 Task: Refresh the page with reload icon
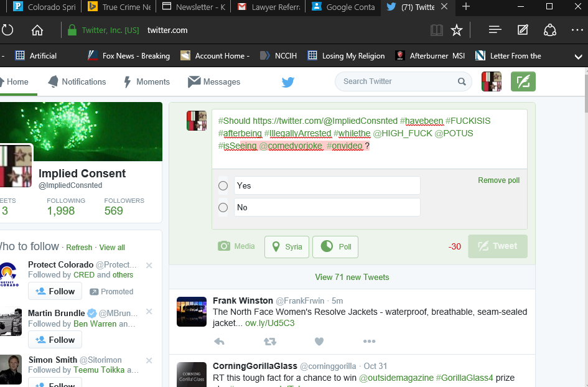pos(7,30)
